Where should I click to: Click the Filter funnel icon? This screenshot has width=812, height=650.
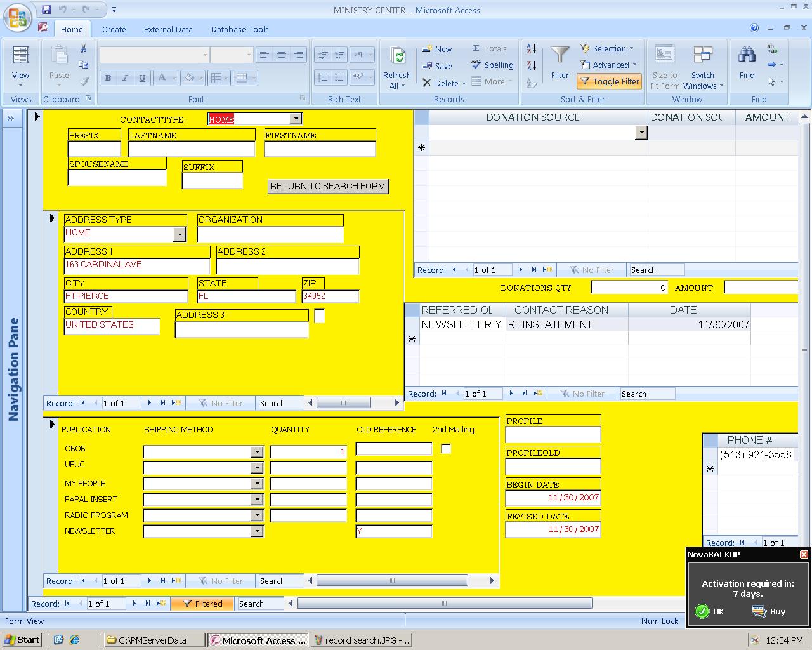[x=560, y=56]
